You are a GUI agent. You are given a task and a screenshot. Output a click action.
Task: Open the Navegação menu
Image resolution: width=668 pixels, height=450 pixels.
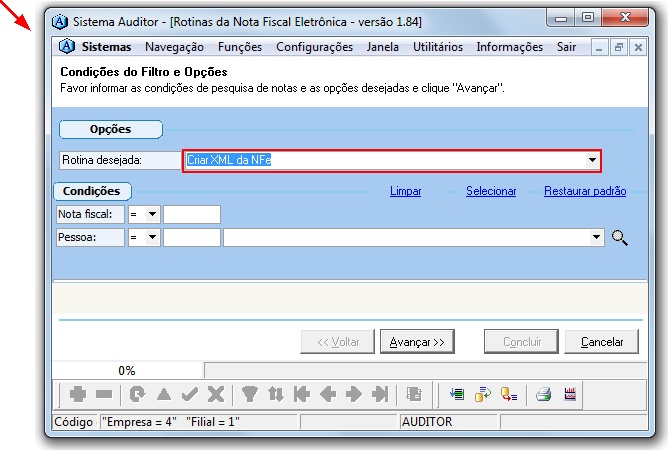(x=174, y=47)
